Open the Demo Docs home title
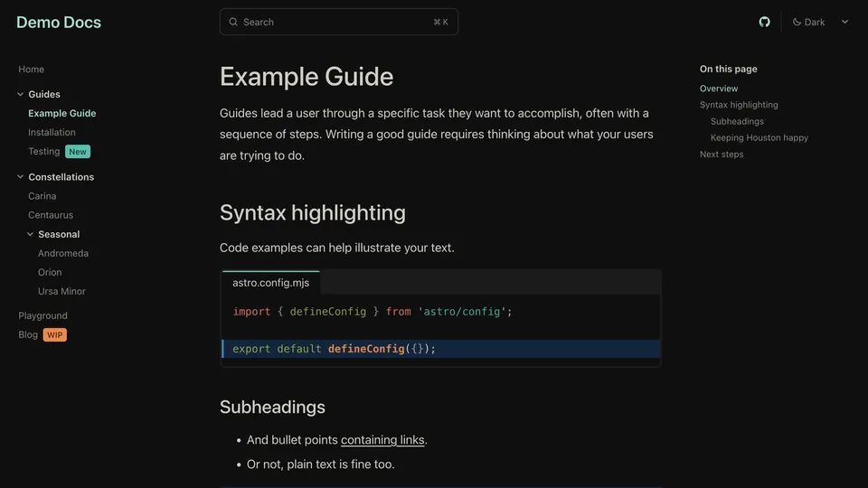868x488 pixels. 59,22
